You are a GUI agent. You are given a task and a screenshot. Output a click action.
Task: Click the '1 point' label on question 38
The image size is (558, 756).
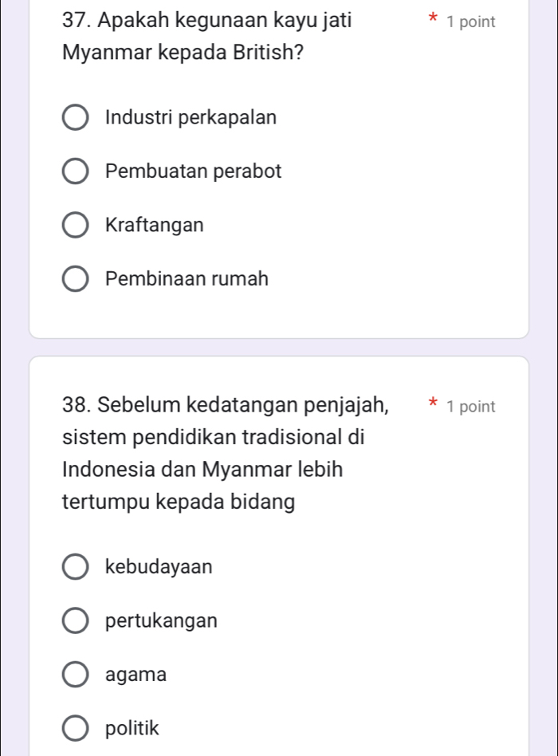471,407
